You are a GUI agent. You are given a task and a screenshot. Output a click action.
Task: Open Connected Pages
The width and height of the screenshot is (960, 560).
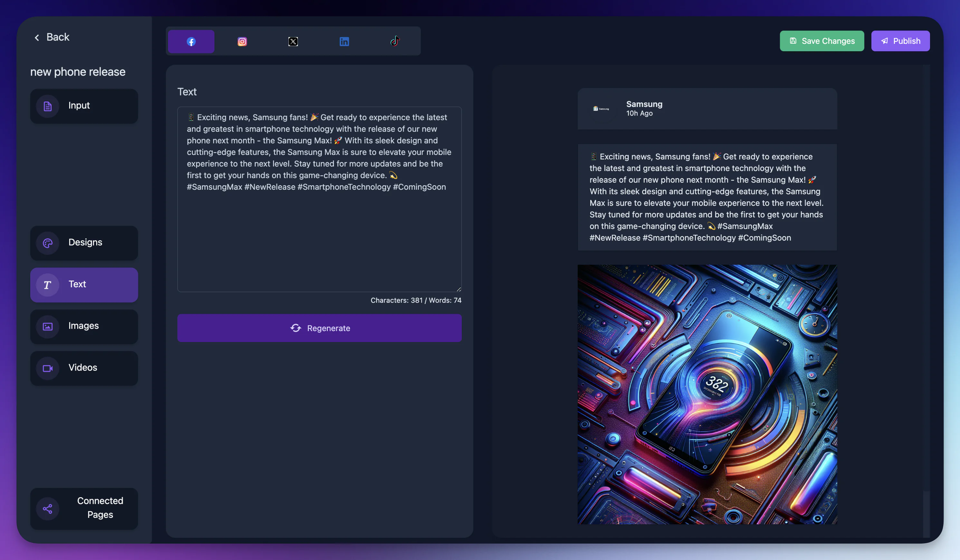84,508
